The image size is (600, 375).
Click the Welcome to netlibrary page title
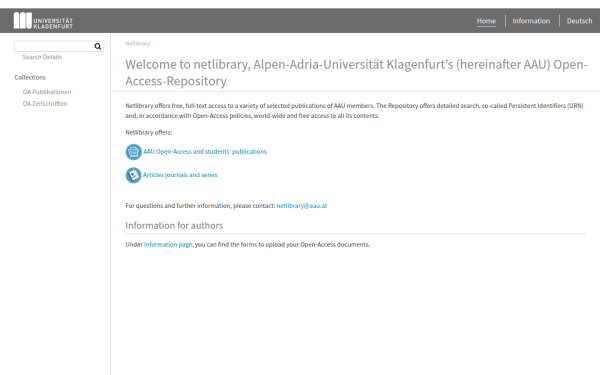[x=356, y=73]
